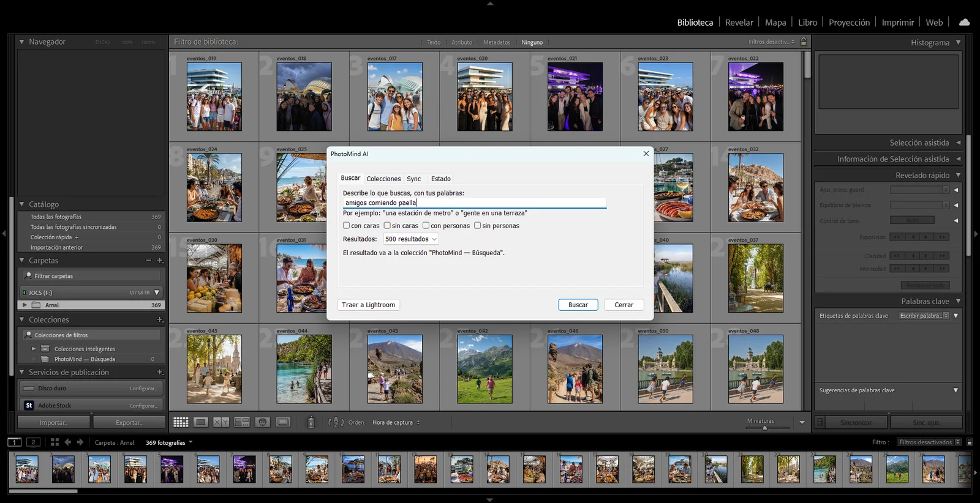Switch to loupe view icon
Image resolution: width=980 pixels, height=503 pixels.
tap(200, 422)
